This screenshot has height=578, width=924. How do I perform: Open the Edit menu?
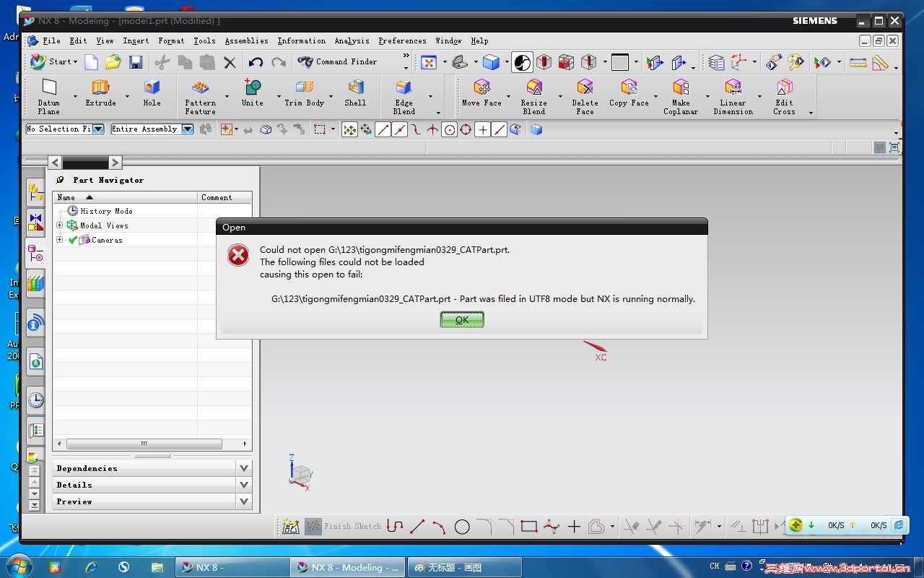(x=78, y=41)
